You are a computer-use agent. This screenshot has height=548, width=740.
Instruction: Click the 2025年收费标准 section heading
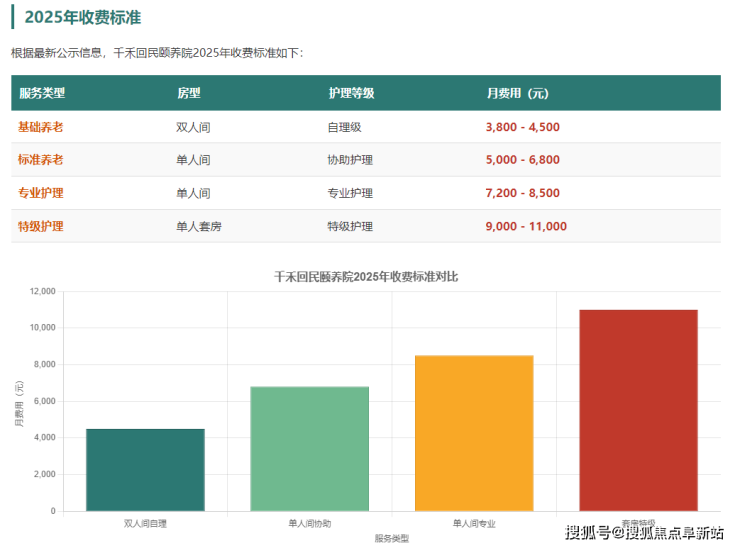81,18
